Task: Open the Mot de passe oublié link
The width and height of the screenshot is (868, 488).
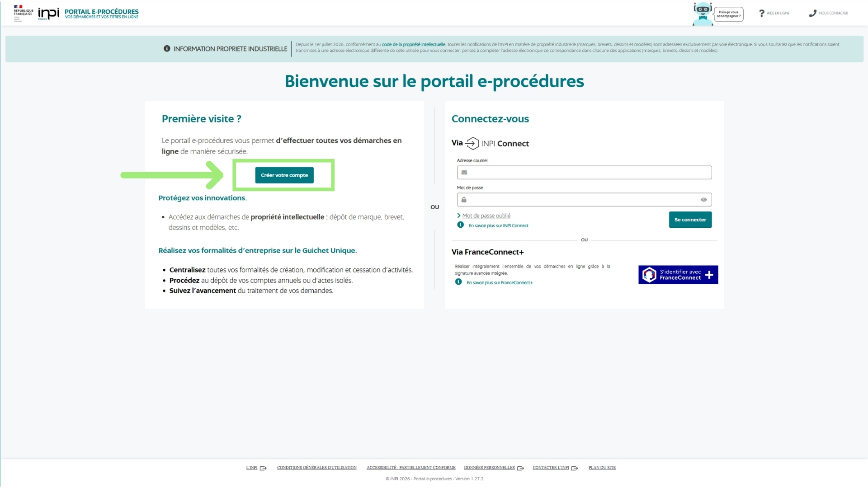Action: [486, 216]
